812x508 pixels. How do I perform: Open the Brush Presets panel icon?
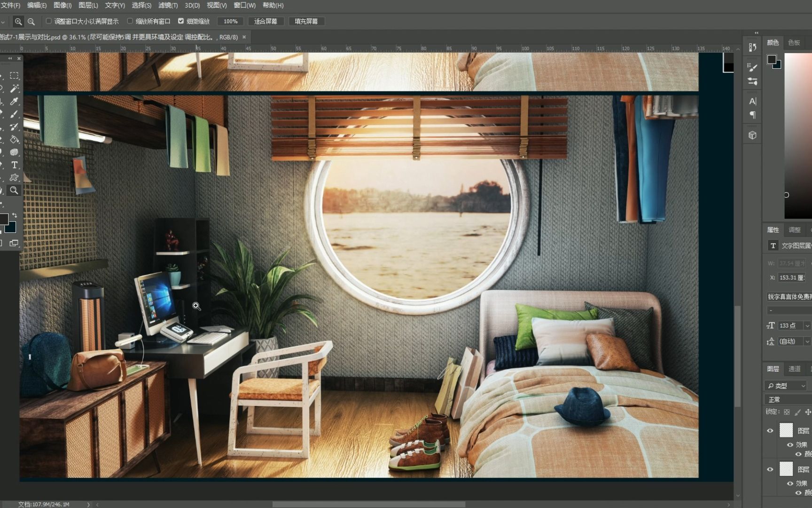click(752, 81)
